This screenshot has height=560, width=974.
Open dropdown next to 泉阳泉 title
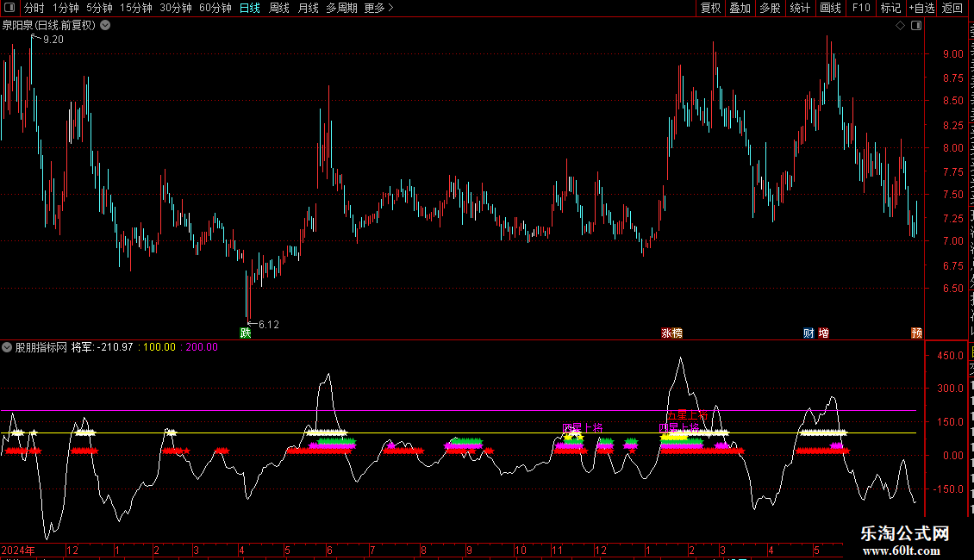pyautogui.click(x=106, y=26)
